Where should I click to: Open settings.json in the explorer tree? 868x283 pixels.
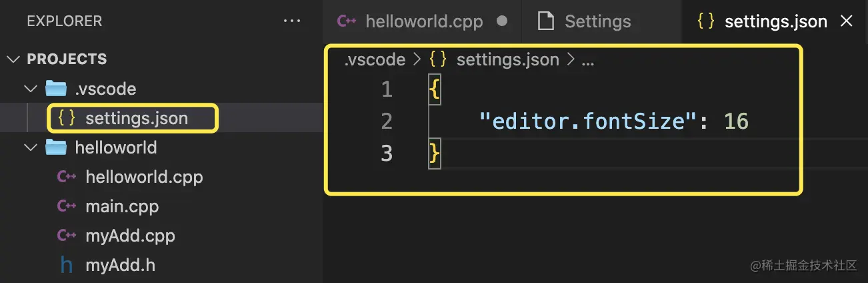pos(136,119)
